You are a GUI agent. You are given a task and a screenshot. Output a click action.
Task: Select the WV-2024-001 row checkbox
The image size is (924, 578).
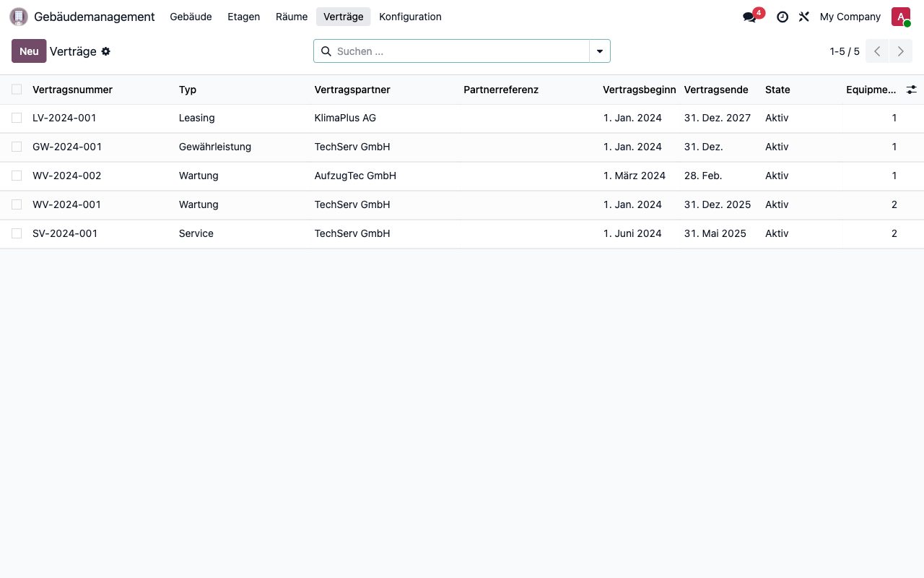(17, 204)
